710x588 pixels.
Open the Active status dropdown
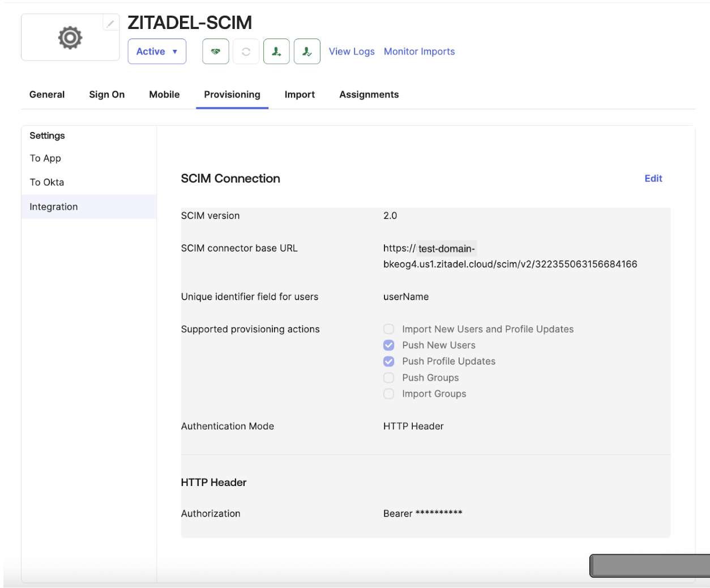157,51
